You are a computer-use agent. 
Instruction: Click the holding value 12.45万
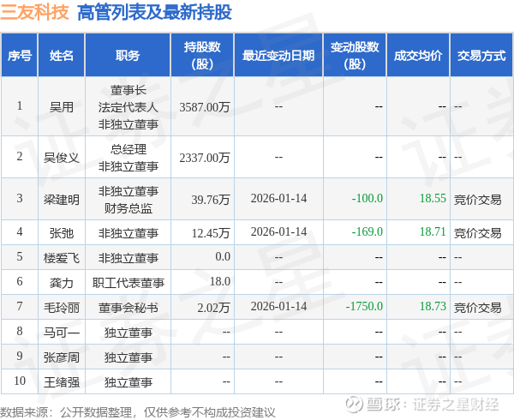[x=211, y=233]
